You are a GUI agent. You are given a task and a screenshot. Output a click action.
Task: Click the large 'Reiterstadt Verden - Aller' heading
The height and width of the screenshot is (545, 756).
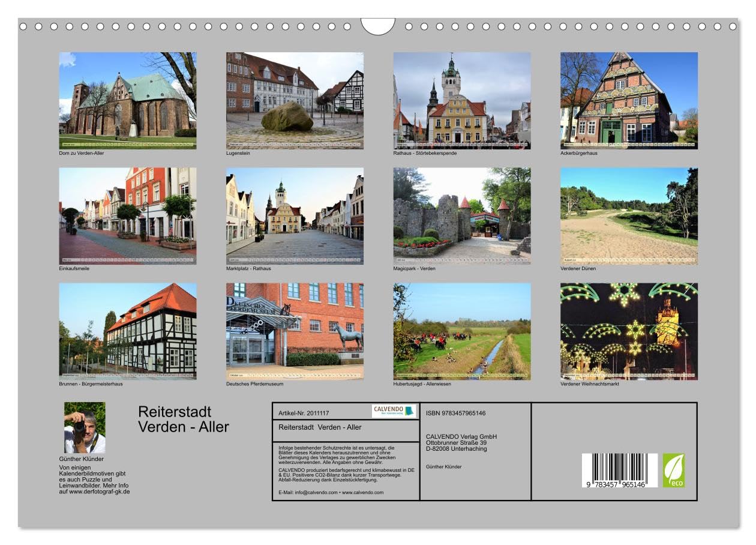[x=184, y=419]
